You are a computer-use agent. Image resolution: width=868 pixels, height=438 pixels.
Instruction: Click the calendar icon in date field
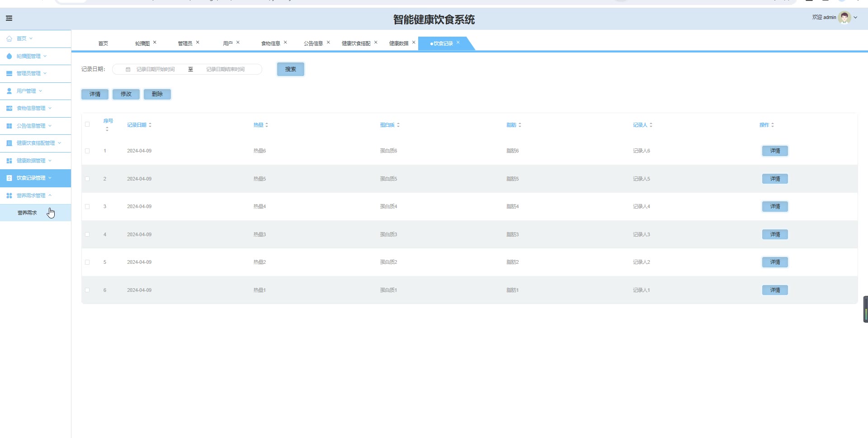click(x=128, y=70)
